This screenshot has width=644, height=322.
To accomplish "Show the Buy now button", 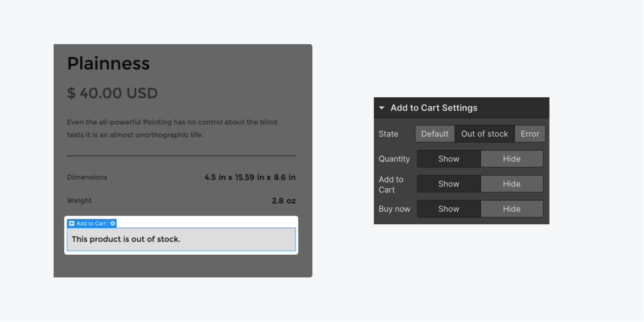I will point(449,209).
